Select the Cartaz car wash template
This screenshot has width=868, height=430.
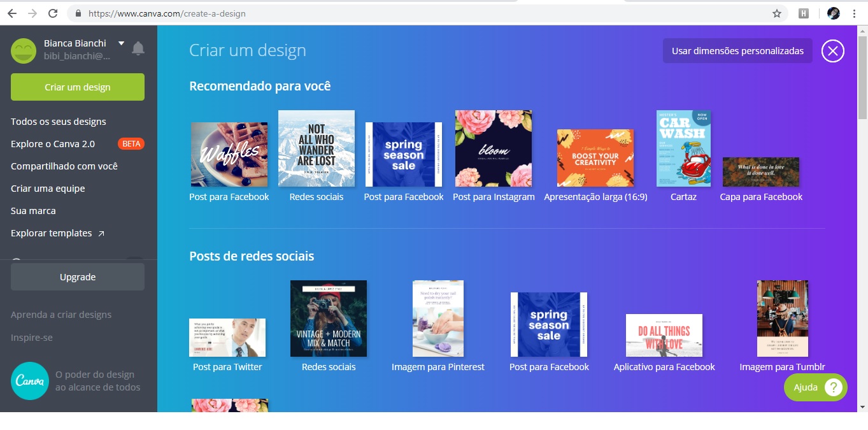pos(683,148)
